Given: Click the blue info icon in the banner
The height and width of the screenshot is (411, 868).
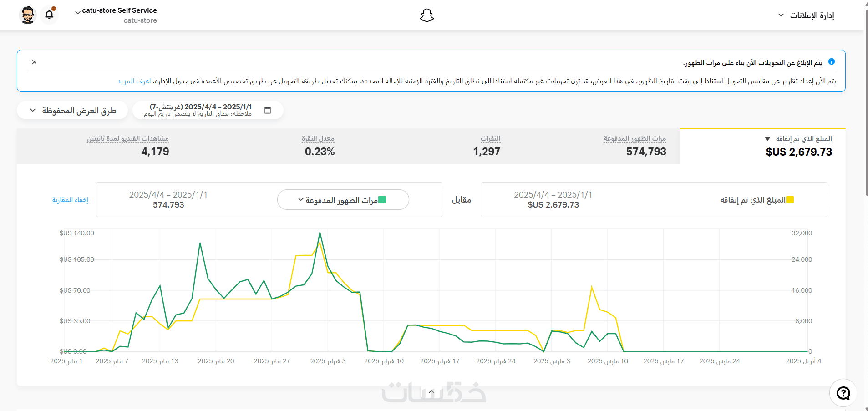Looking at the screenshot, I should click(832, 61).
